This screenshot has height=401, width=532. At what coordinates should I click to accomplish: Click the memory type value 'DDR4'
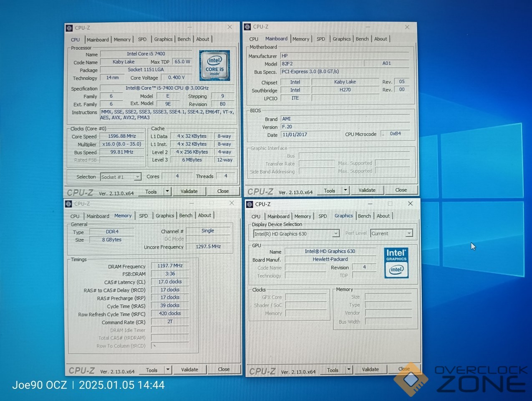click(x=112, y=232)
